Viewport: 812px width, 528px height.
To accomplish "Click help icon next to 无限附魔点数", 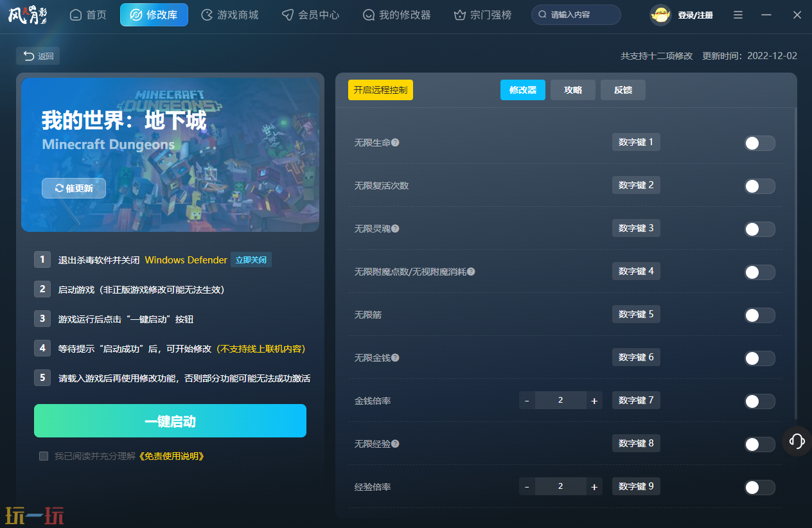I will pyautogui.click(x=471, y=272).
